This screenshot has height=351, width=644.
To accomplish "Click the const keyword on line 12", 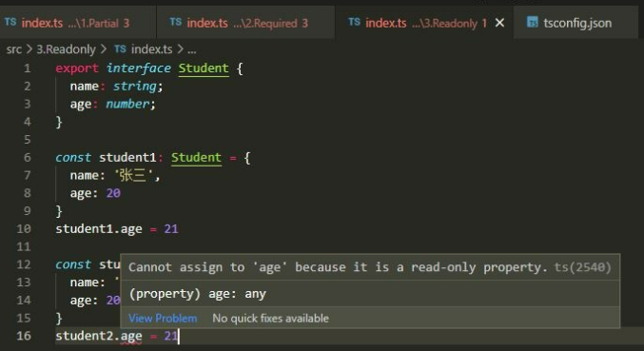I will coord(73,264).
